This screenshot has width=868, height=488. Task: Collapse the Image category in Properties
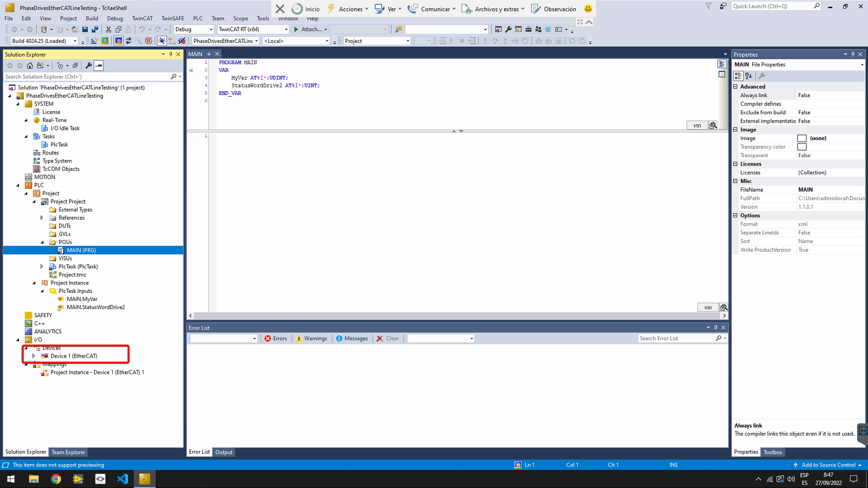pyautogui.click(x=736, y=129)
